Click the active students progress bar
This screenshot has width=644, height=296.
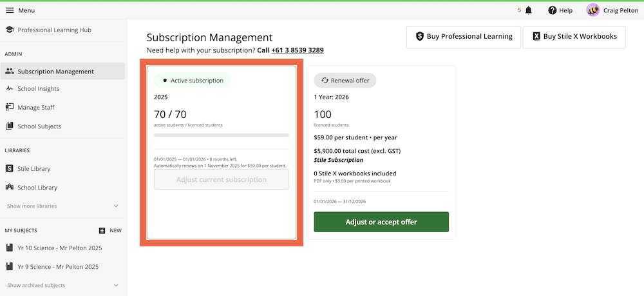click(x=222, y=135)
